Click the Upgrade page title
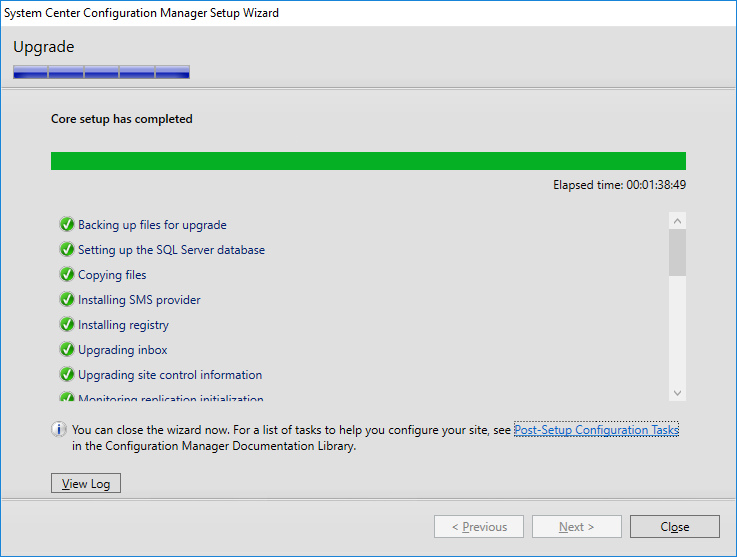737x557 pixels. coord(44,47)
